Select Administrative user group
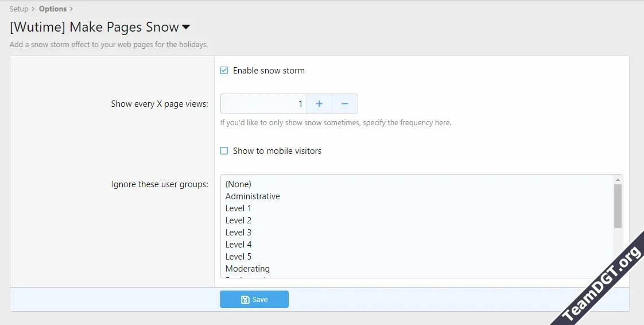 click(253, 196)
